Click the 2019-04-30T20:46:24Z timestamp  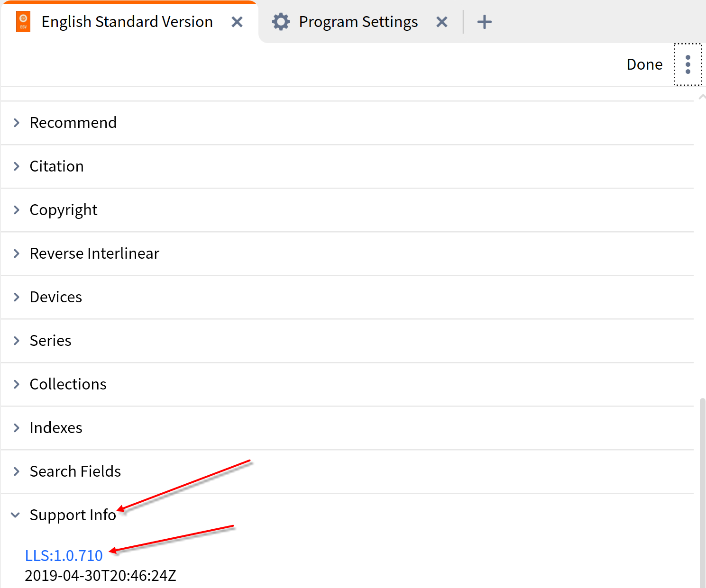[101, 575]
